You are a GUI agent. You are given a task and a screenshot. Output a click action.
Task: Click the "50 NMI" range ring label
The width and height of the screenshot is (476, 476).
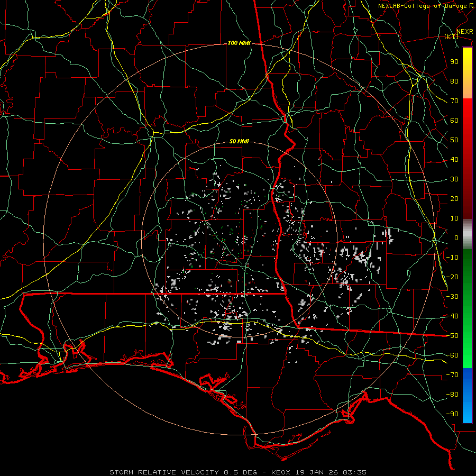click(239, 141)
